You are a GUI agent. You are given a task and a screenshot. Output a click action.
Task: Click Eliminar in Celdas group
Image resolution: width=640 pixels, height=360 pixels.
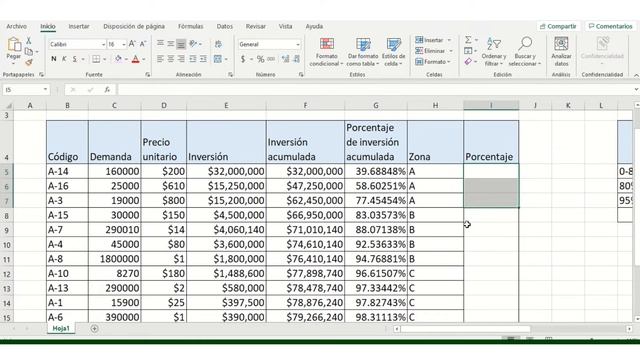point(434,51)
